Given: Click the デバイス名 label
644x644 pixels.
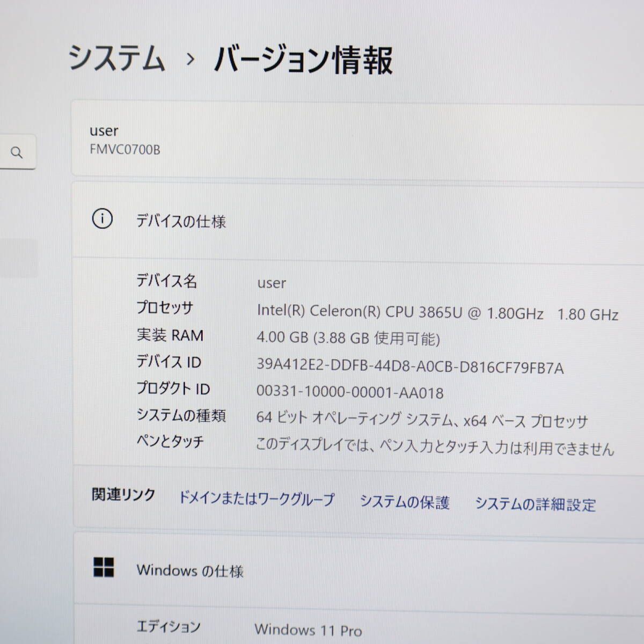Looking at the screenshot, I should [167, 280].
